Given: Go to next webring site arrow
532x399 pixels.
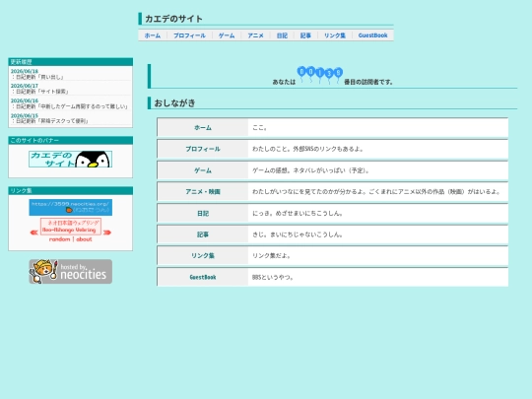Looking at the screenshot, I should (x=106, y=233).
